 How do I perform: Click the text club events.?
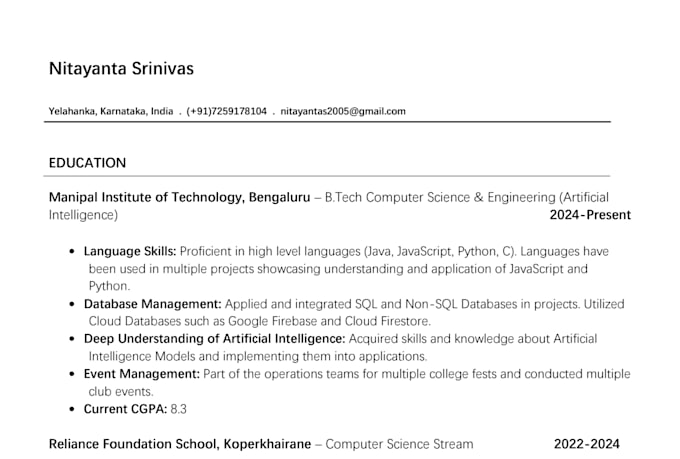(121, 392)
